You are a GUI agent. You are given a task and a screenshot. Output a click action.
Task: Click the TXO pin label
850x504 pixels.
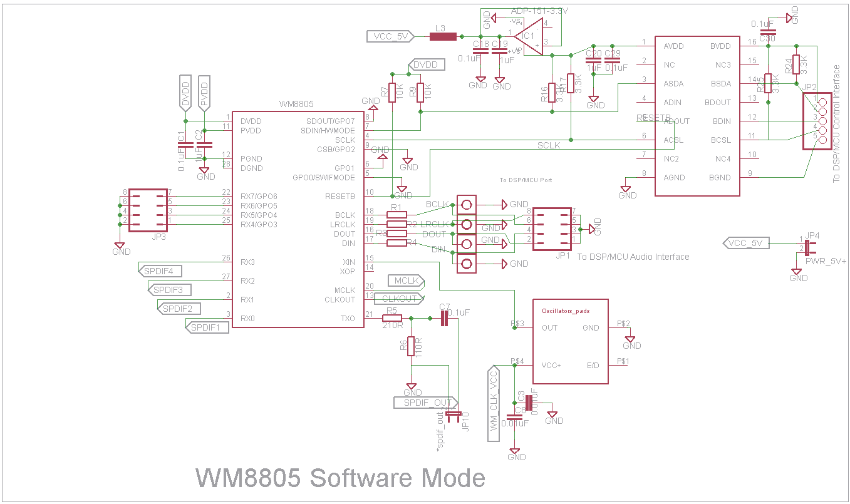[x=348, y=318]
